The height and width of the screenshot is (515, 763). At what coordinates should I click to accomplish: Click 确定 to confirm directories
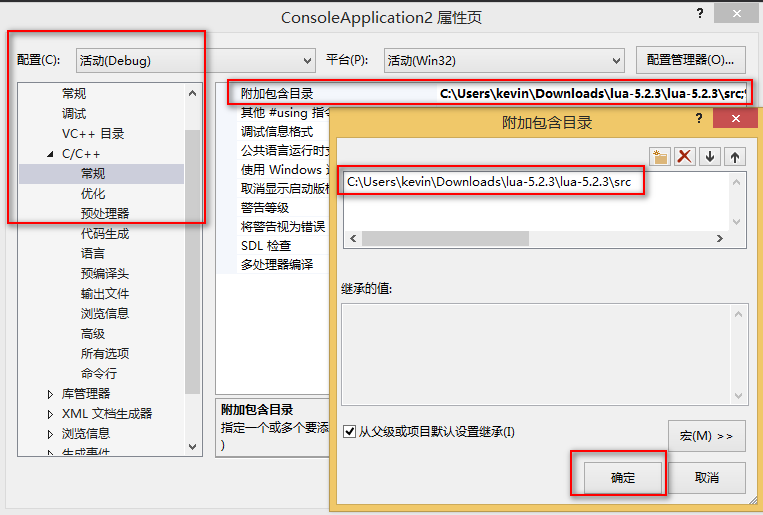tap(623, 478)
